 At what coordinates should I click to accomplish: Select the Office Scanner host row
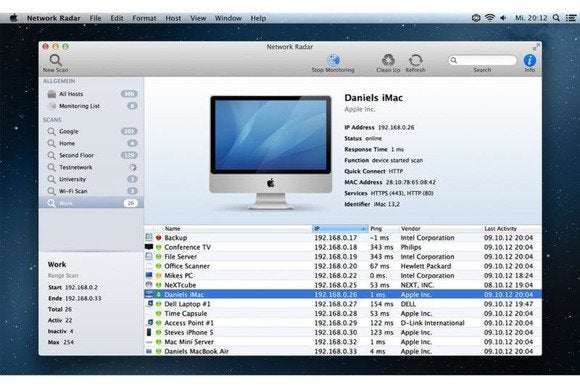point(343,266)
